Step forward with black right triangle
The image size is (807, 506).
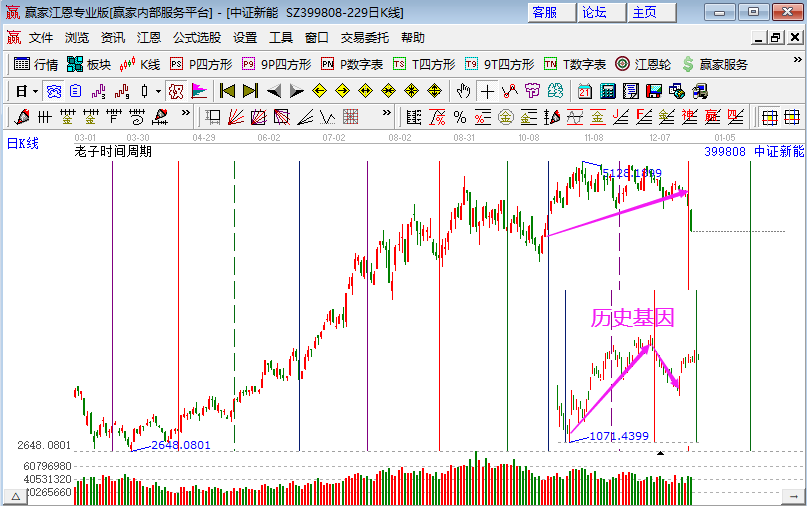coord(296,92)
